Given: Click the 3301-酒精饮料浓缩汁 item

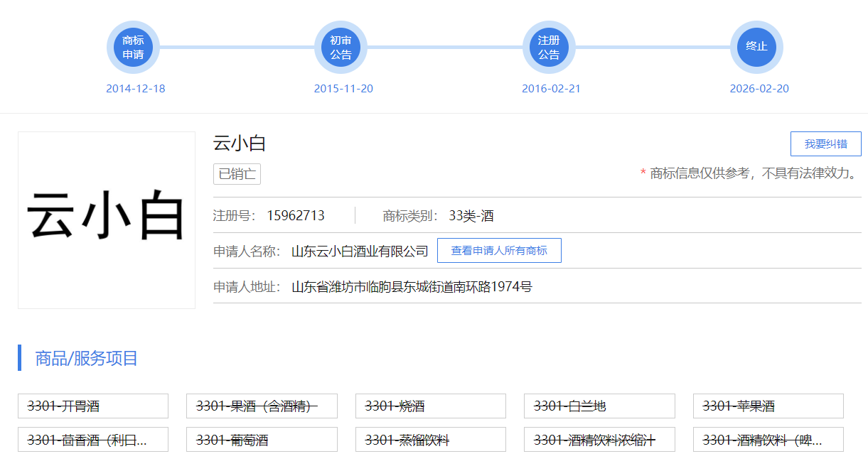Looking at the screenshot, I should tap(599, 440).
